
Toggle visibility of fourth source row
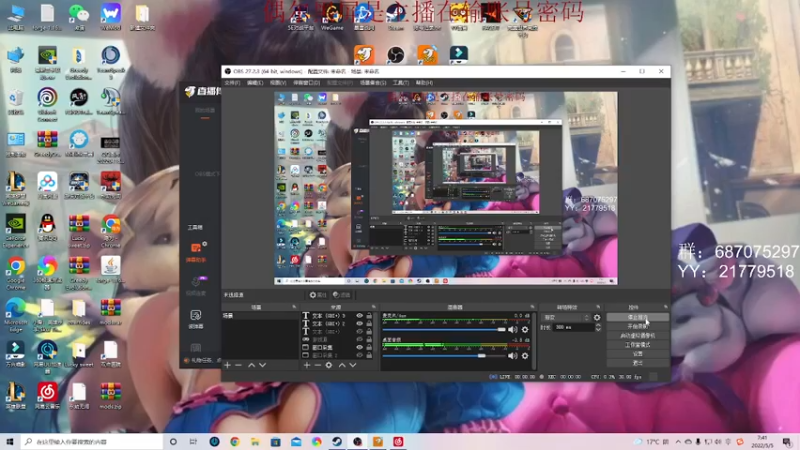[x=360, y=339]
